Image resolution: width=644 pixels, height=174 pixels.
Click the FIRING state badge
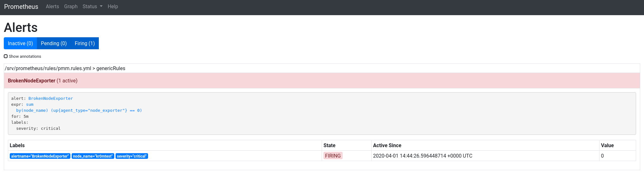tap(333, 156)
